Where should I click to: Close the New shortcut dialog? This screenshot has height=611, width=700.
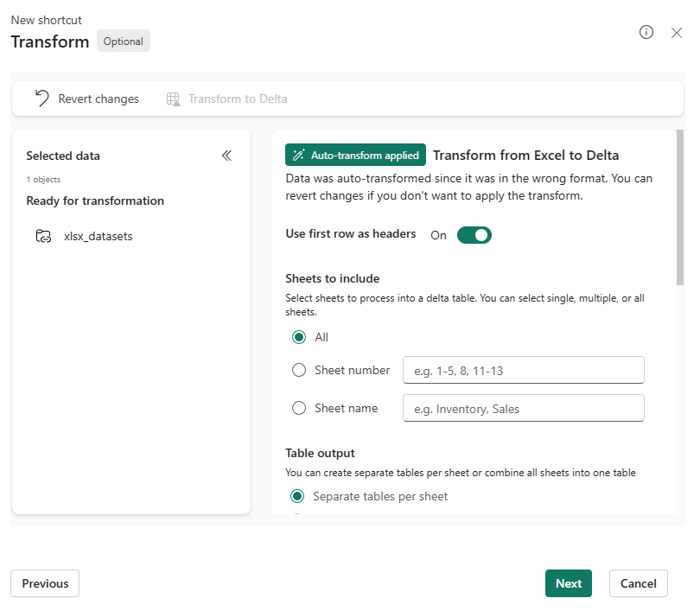tap(677, 32)
